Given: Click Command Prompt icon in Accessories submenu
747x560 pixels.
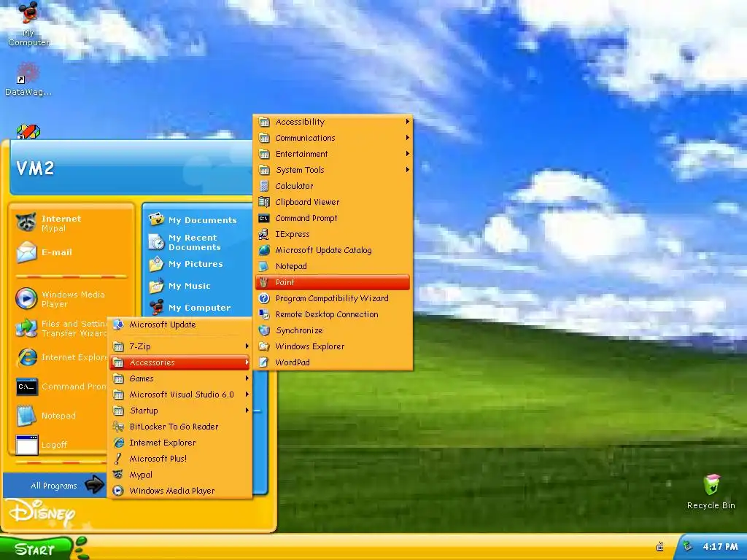Looking at the screenshot, I should 264,218.
